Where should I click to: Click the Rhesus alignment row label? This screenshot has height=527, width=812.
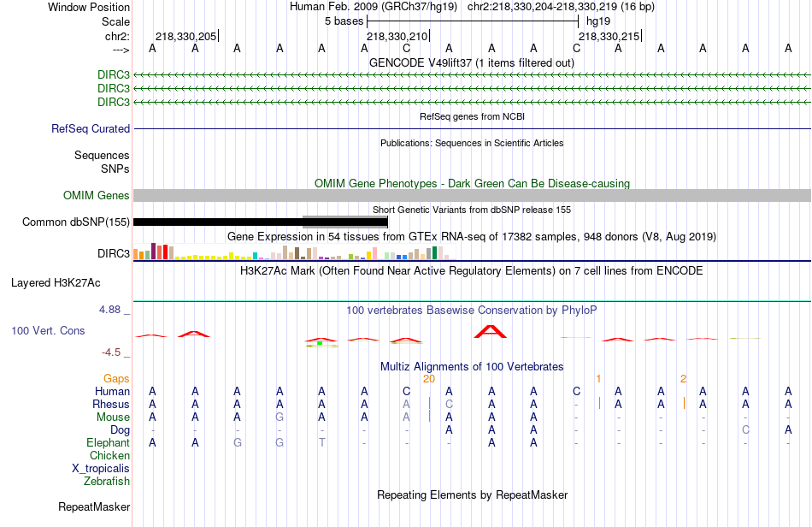[x=111, y=404]
